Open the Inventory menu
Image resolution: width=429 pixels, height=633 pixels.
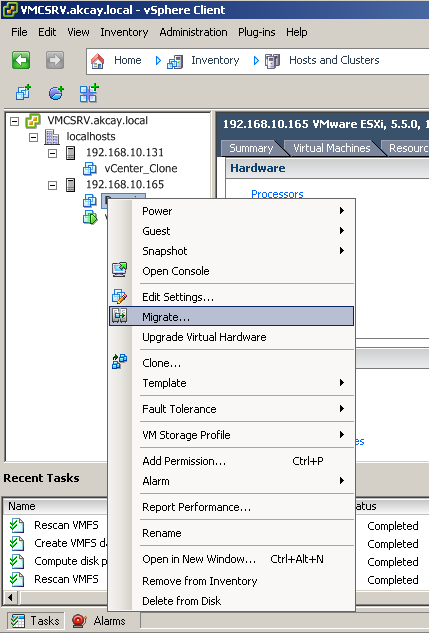pyautogui.click(x=124, y=32)
